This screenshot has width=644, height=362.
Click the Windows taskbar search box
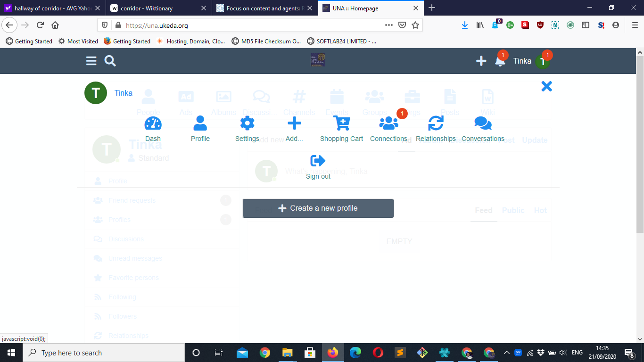[x=104, y=353]
